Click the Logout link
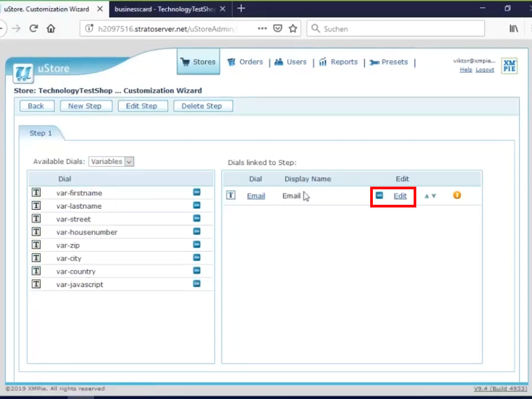 tap(485, 70)
